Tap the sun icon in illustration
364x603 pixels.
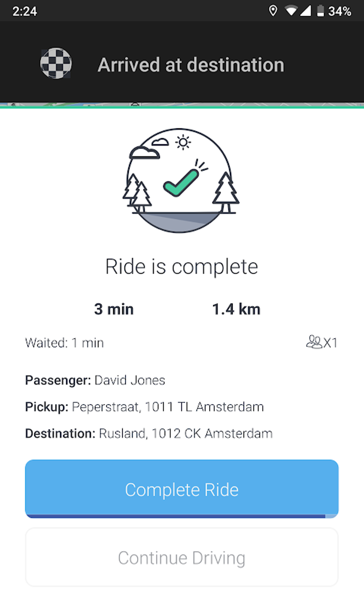pos(183,142)
